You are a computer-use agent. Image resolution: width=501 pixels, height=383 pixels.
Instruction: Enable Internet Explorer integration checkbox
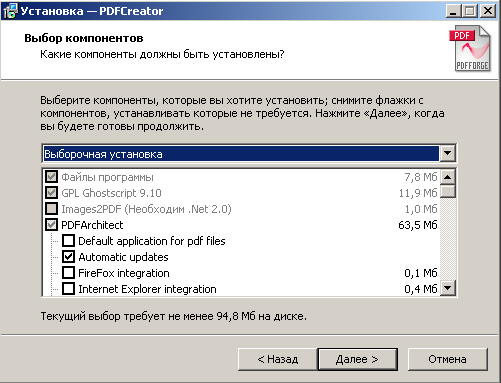tap(68, 289)
